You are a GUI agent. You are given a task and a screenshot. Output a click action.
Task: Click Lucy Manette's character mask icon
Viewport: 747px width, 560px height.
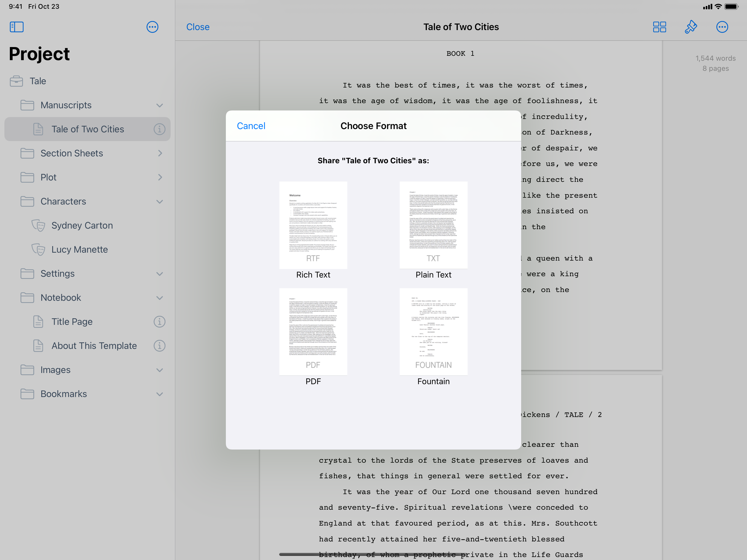pos(38,249)
